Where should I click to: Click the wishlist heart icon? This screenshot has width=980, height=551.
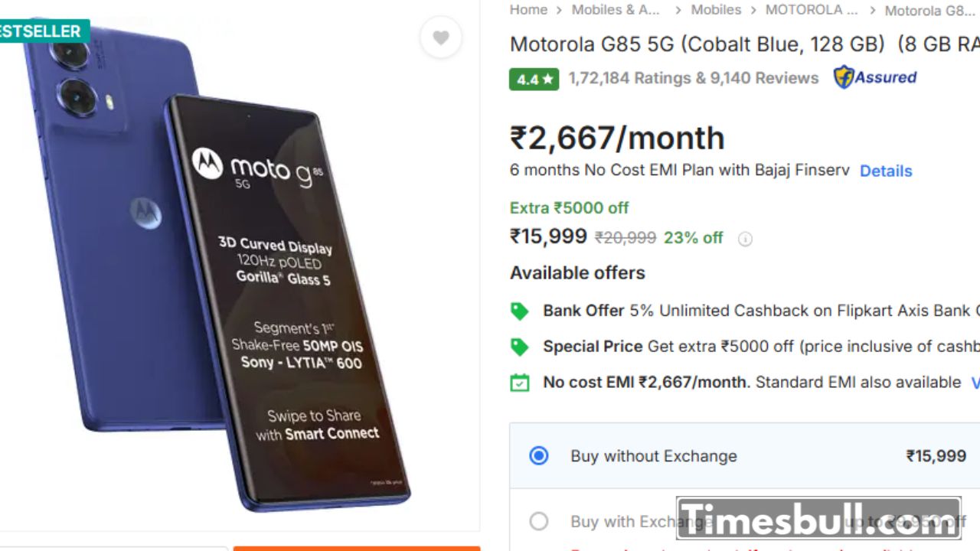(440, 37)
